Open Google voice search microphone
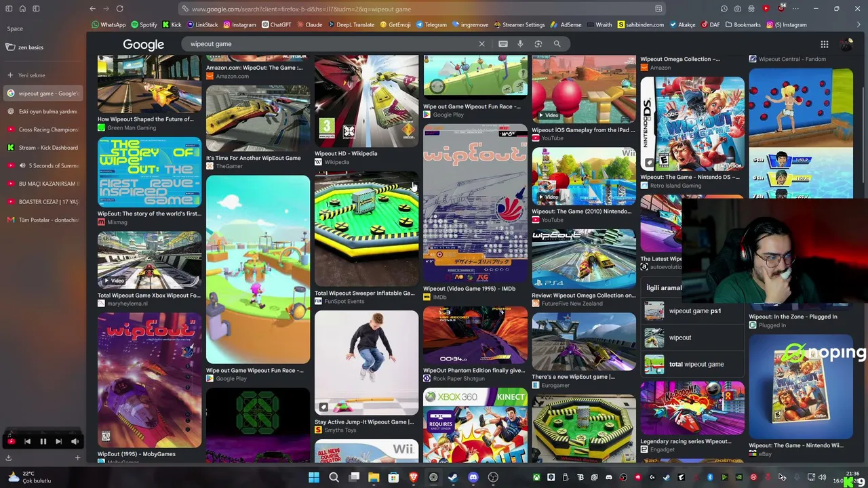The height and width of the screenshot is (488, 868). coord(520,44)
